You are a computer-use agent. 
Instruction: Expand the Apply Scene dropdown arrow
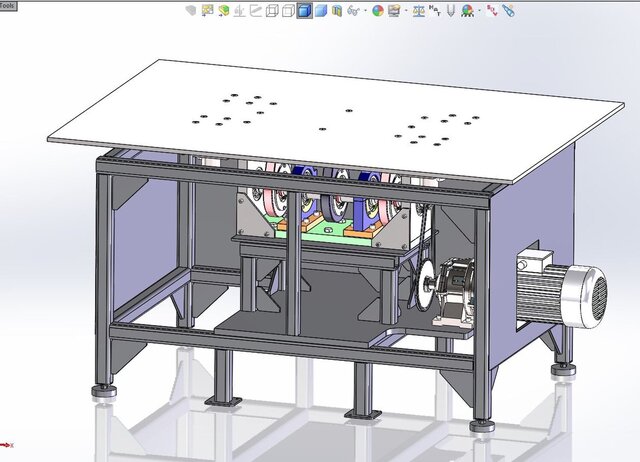point(406,11)
